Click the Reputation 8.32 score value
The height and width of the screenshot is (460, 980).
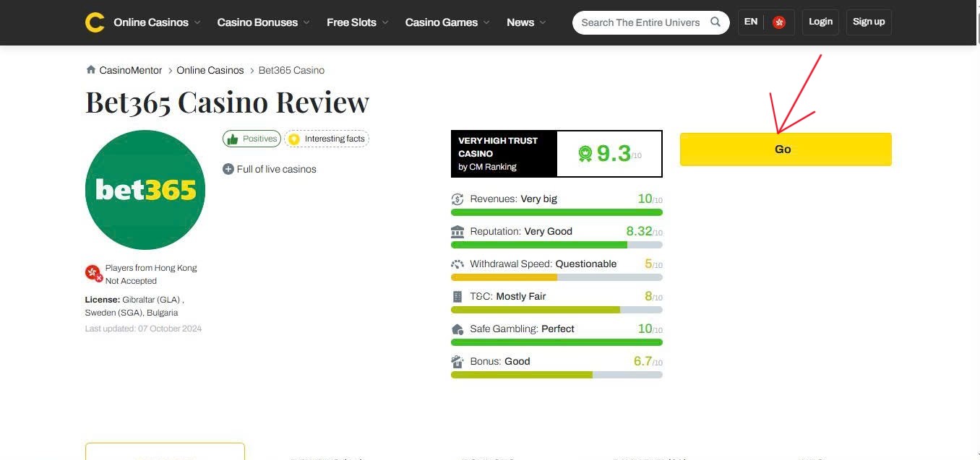(x=639, y=231)
